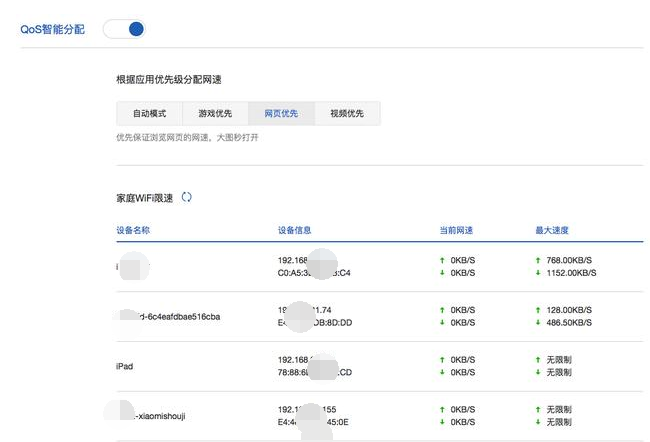This screenshot has height=442, width=650.
Task: Choose the 网页优先 priority tab
Action: pyautogui.click(x=281, y=113)
